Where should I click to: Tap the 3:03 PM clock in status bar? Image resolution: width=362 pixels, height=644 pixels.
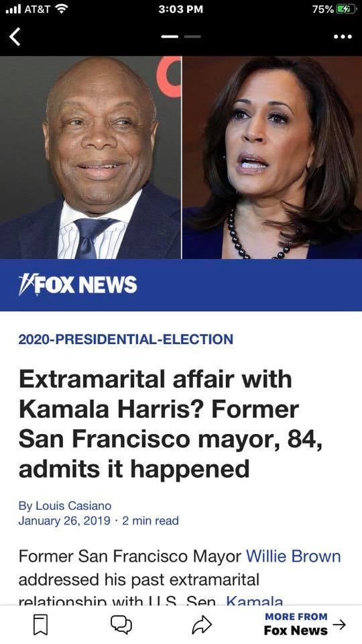click(180, 9)
